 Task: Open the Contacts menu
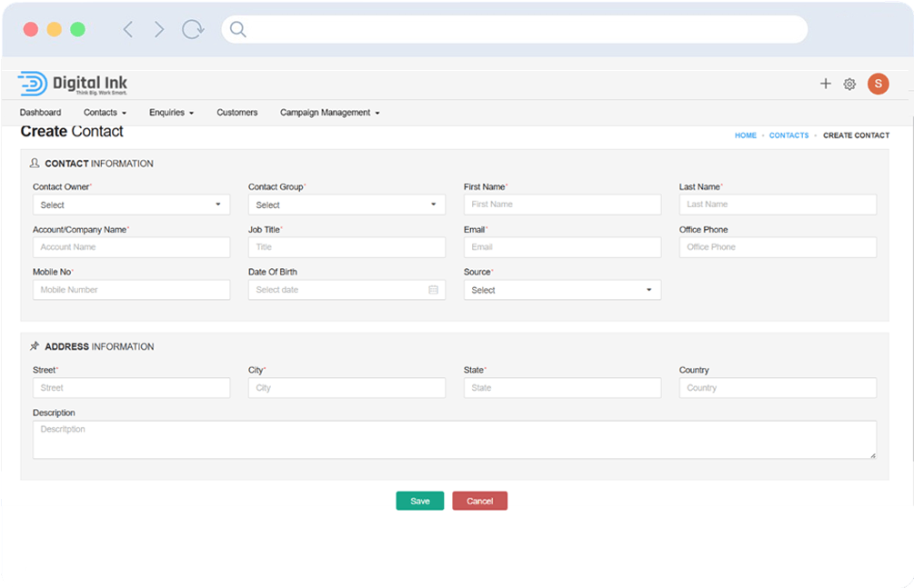tap(105, 113)
